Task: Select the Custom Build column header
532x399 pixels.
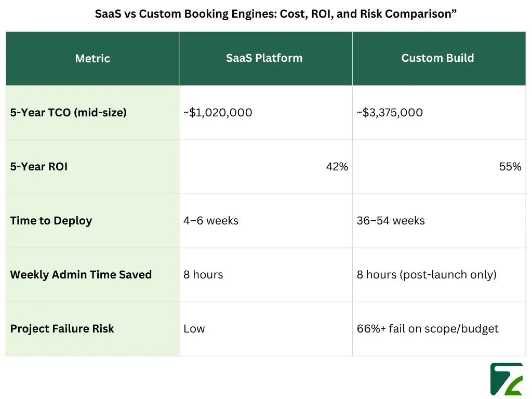Action: tap(437, 58)
